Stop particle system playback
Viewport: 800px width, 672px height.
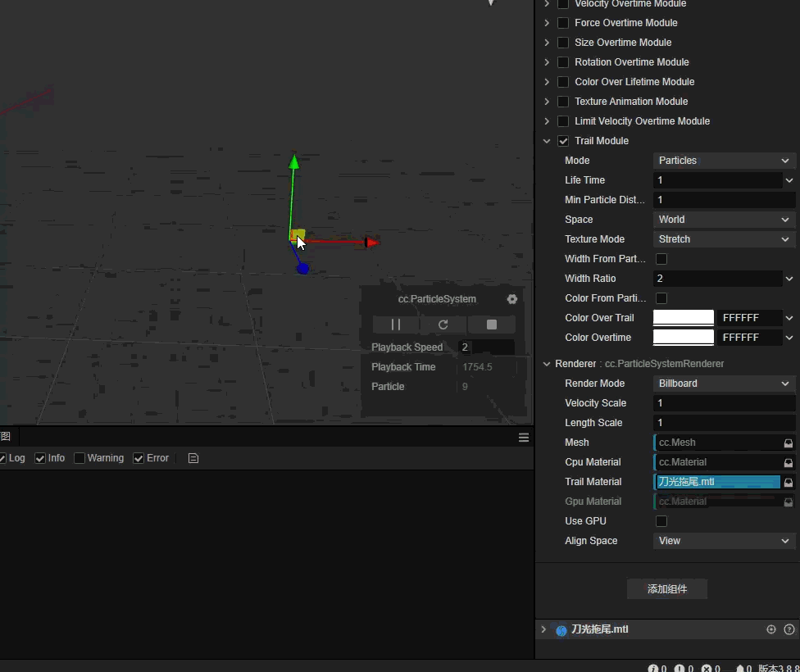[x=491, y=325]
